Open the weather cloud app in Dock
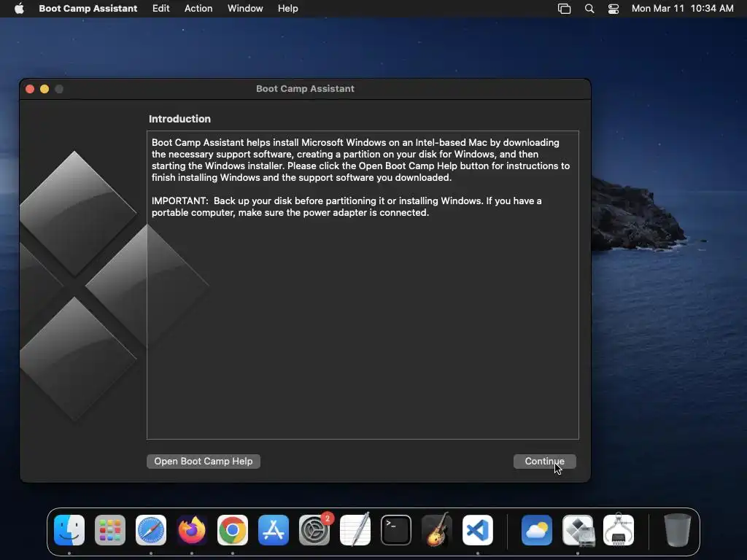The height and width of the screenshot is (560, 747). [x=537, y=530]
